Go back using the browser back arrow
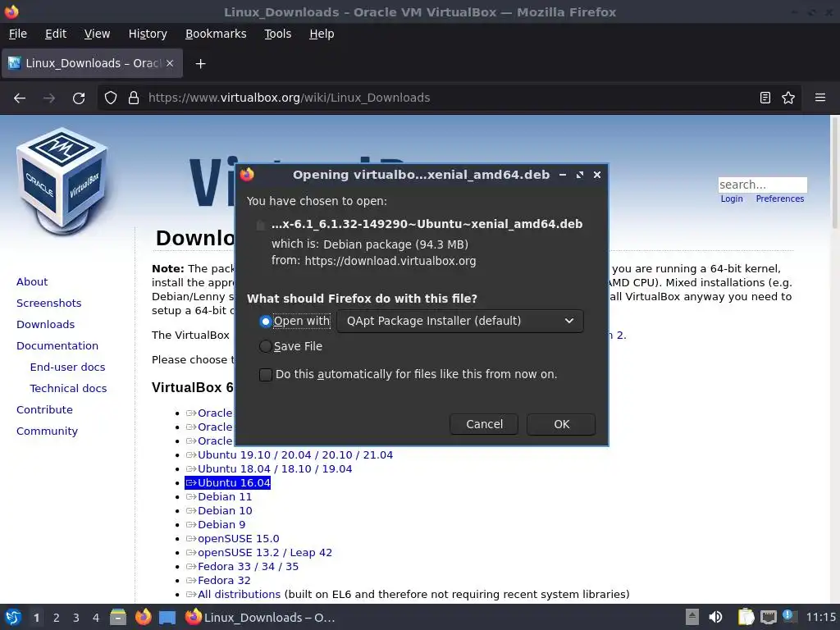Image resolution: width=840 pixels, height=630 pixels. pos(20,98)
